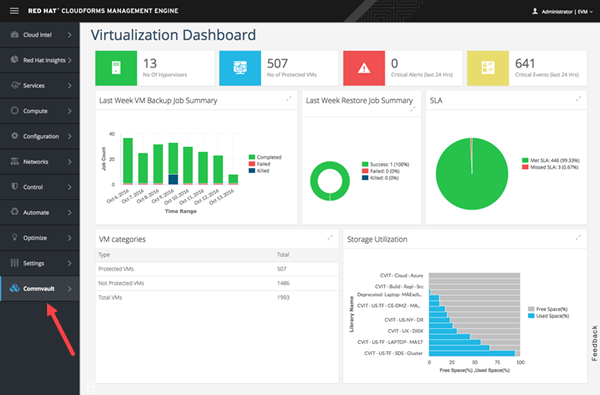The height and width of the screenshot is (395, 600).
Task: Click the 13 No Of Hypervisors count
Action: (x=150, y=63)
